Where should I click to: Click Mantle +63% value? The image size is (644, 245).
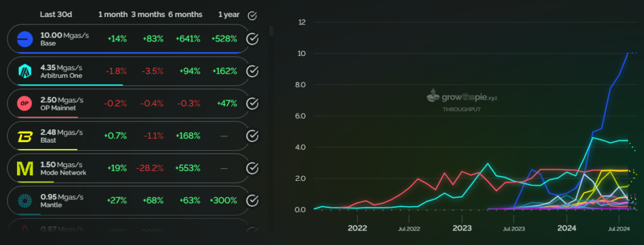coord(190,200)
